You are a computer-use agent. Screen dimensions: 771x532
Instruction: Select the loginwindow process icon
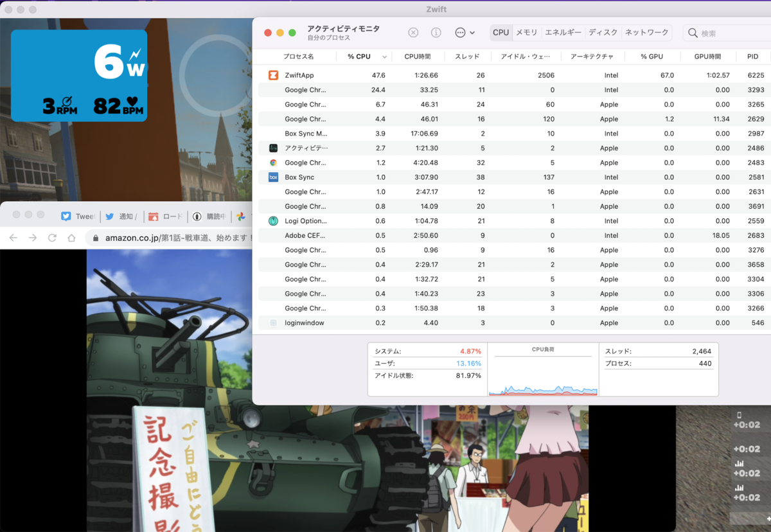(273, 323)
